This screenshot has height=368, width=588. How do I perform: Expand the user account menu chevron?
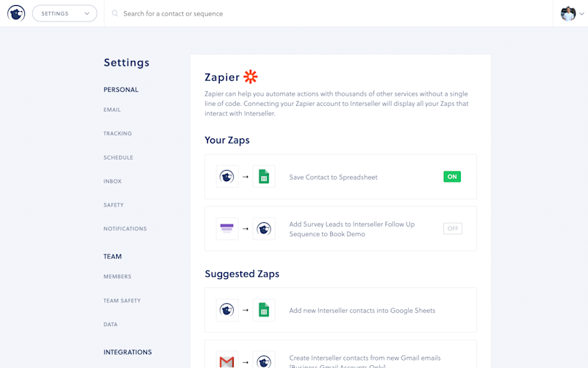(x=581, y=14)
